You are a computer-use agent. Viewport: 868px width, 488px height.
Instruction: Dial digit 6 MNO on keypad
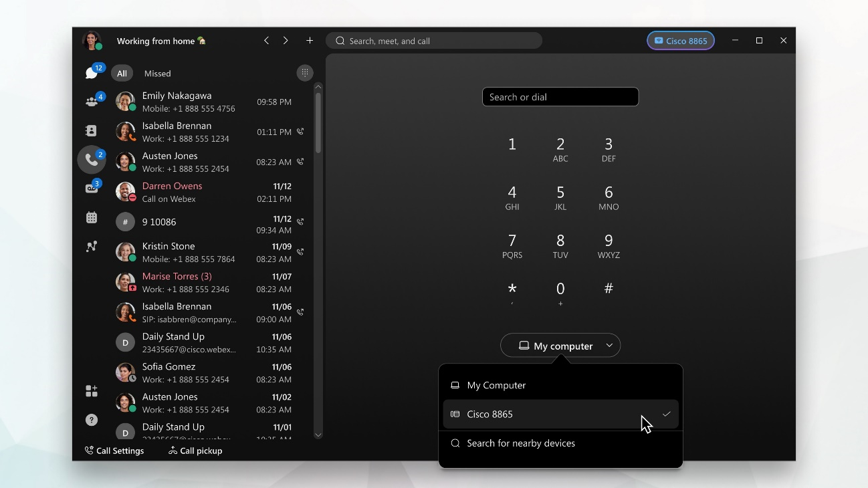(x=609, y=198)
